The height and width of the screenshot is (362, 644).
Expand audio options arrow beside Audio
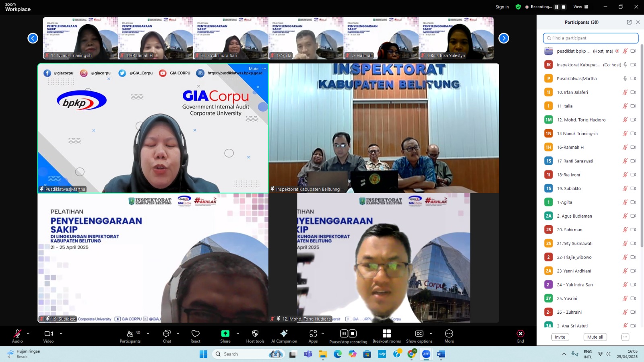[x=28, y=333]
